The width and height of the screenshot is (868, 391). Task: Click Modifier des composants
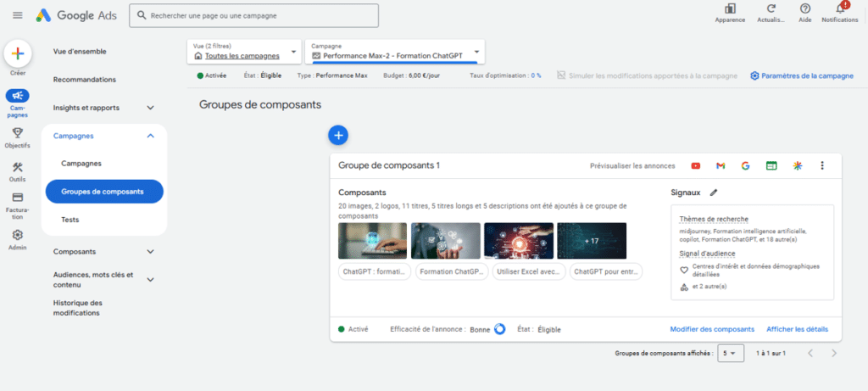click(712, 329)
